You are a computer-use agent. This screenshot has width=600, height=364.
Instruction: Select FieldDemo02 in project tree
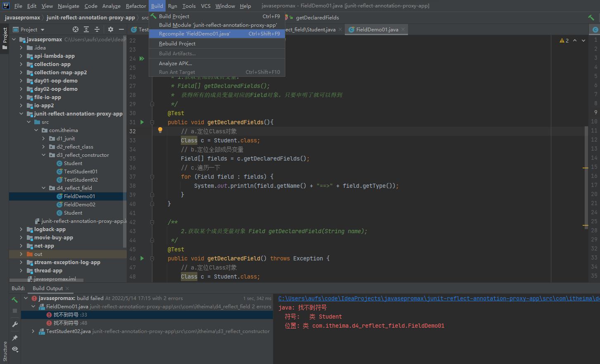(x=79, y=205)
